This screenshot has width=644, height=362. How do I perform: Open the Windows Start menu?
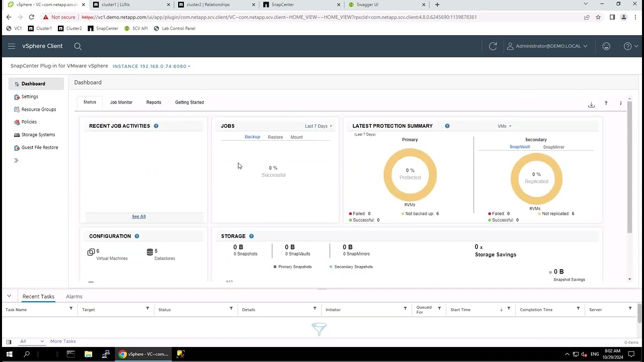tap(10, 354)
